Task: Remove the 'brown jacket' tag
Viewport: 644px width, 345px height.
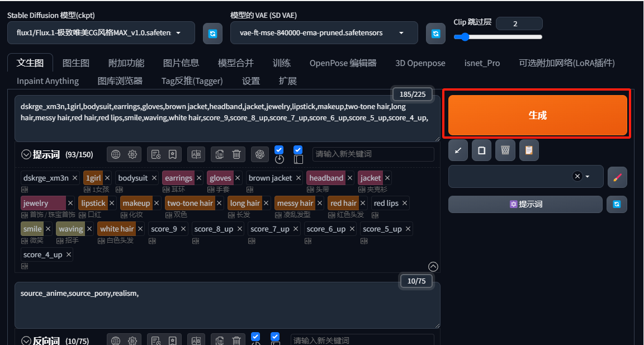Action: [299, 178]
